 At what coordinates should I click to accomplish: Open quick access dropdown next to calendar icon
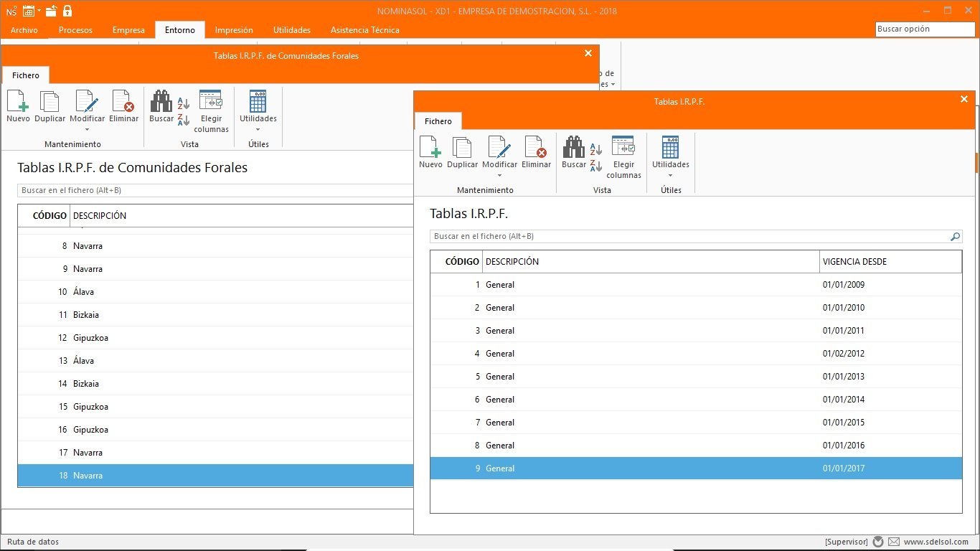(x=39, y=11)
